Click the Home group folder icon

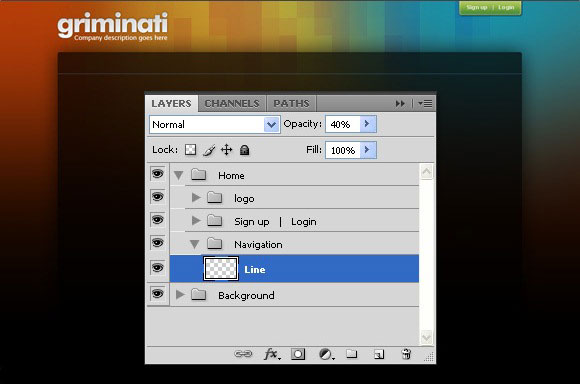199,174
